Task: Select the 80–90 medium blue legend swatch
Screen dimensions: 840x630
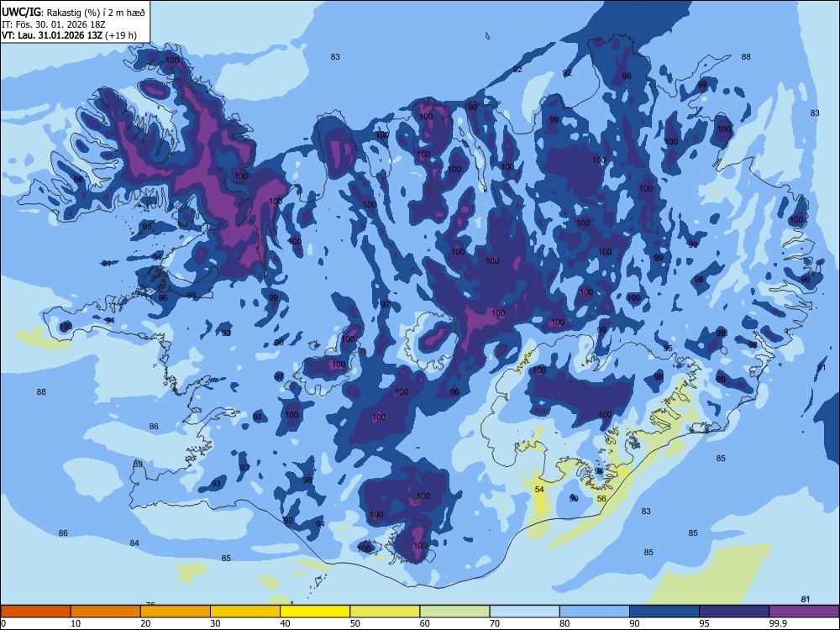Action: [x=595, y=612]
